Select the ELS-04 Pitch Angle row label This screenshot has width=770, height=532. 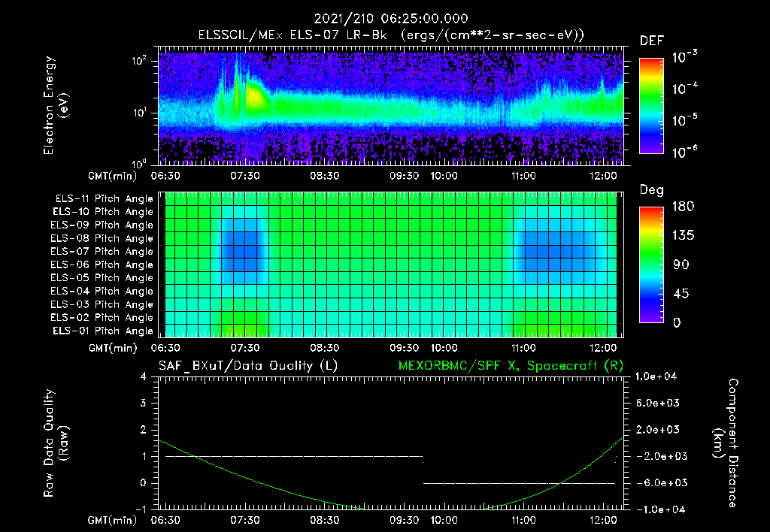(102, 291)
